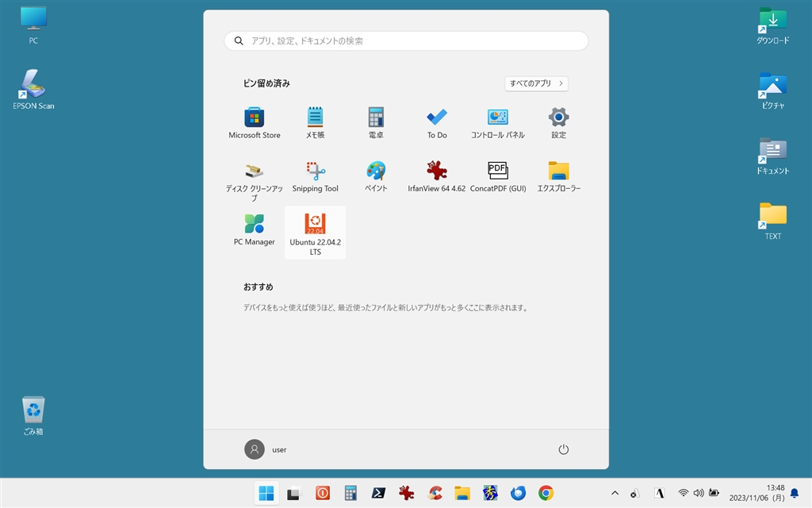Open calculator from the taskbar
812x508 pixels.
350,493
